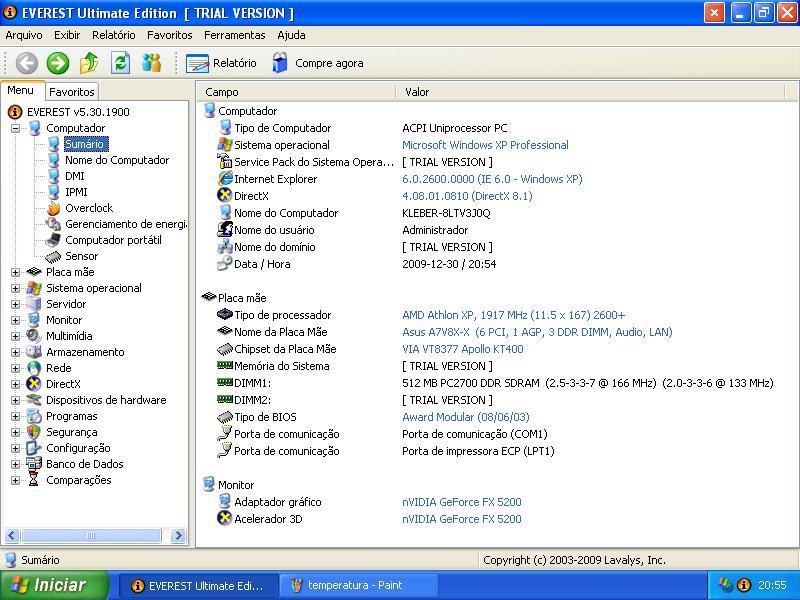Expand the Armazenamento tree node

point(15,353)
